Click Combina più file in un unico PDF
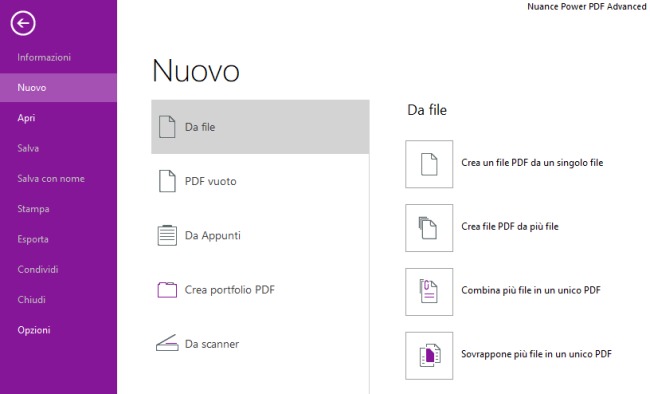650x394 pixels. tap(531, 290)
